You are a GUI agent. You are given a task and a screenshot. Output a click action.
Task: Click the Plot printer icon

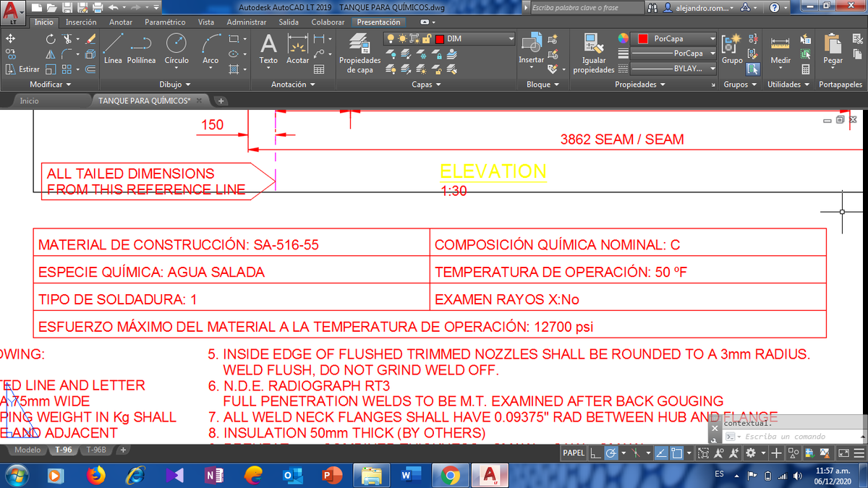(x=98, y=8)
